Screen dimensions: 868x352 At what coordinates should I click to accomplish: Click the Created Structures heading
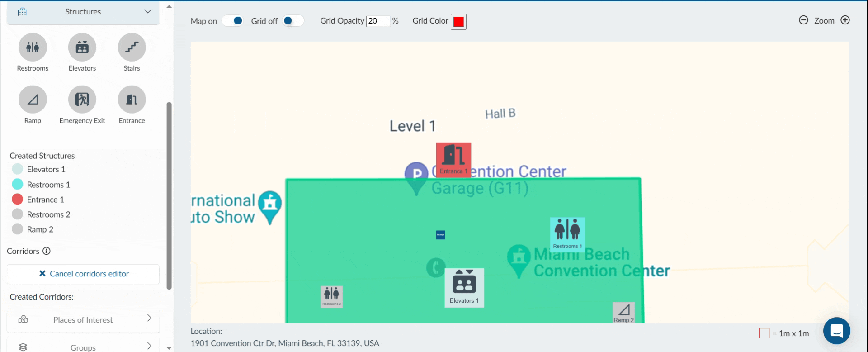pyautogui.click(x=42, y=156)
